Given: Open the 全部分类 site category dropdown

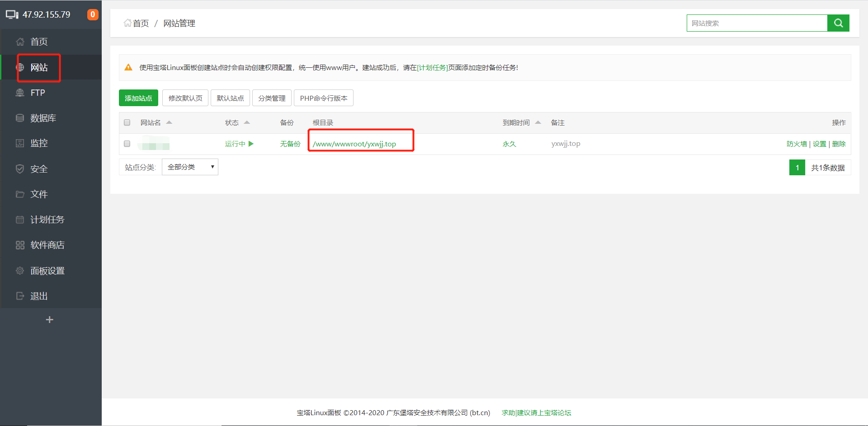Looking at the screenshot, I should pos(190,167).
